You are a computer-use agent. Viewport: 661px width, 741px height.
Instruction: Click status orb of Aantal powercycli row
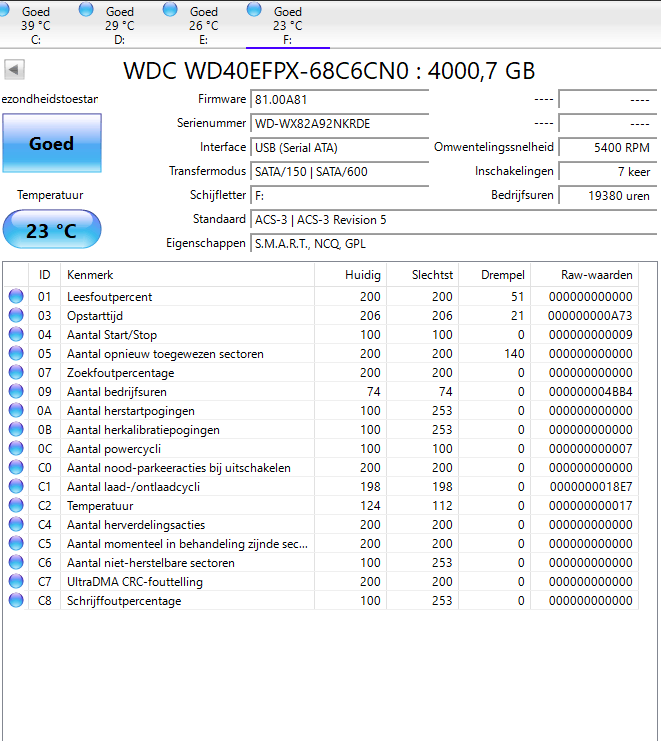[16, 448]
